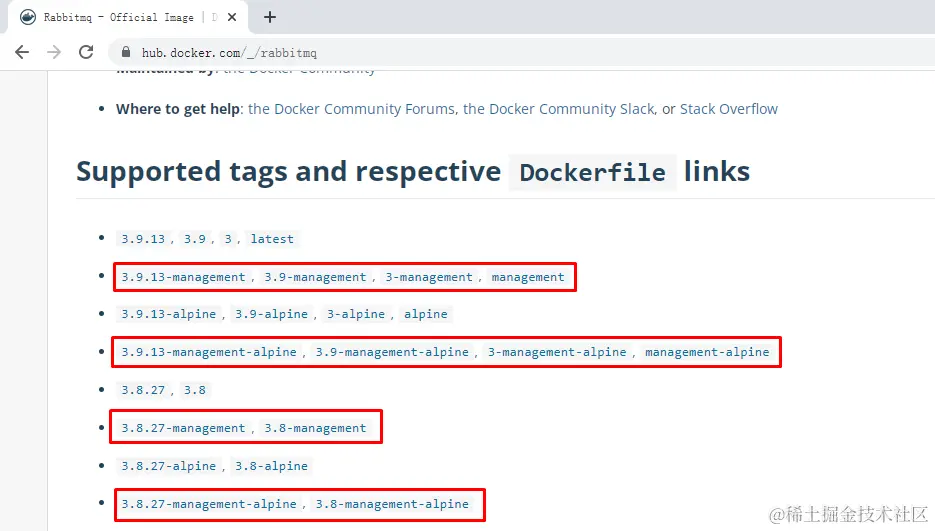Open the management-alpine tag link
Viewport: 935px width, 531px height.
707,352
